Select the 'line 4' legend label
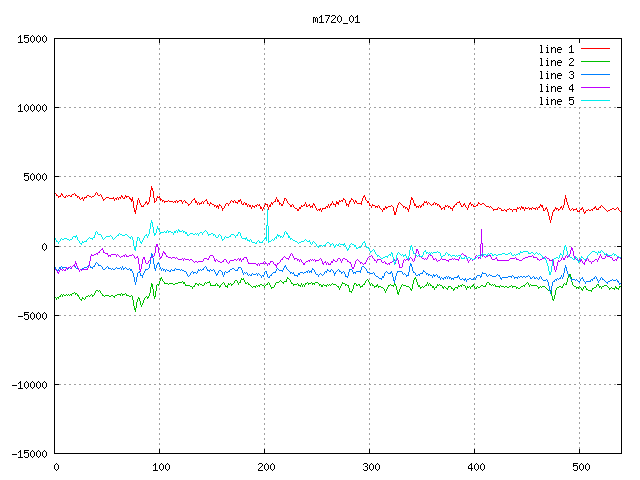 click(556, 88)
